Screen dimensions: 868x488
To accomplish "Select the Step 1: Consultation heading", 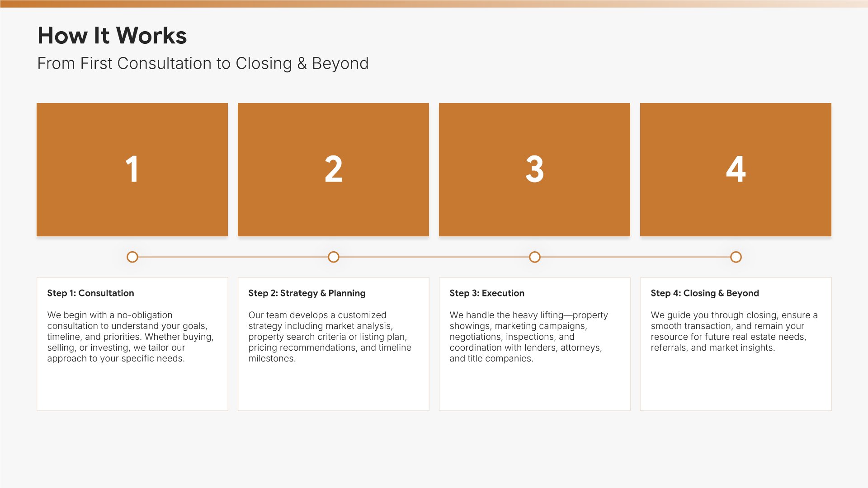I will point(90,293).
